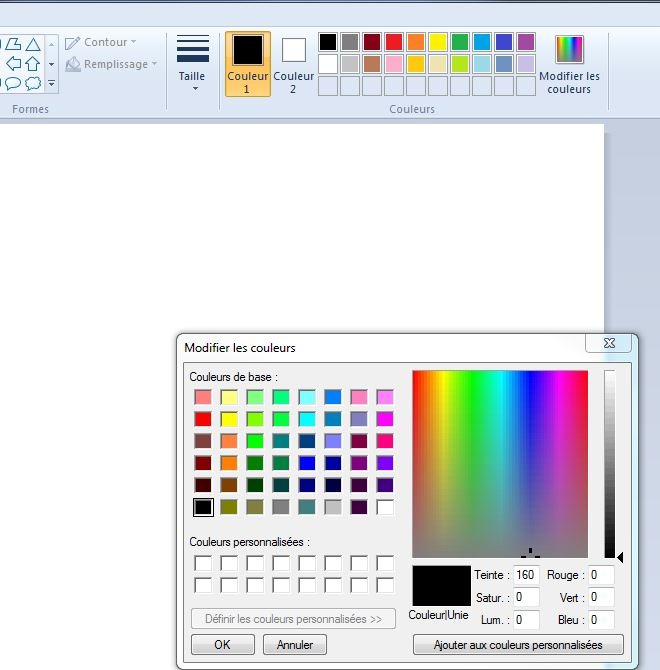Select magenta basic color
Image resolution: width=660 pixels, height=670 pixels.
(385, 419)
